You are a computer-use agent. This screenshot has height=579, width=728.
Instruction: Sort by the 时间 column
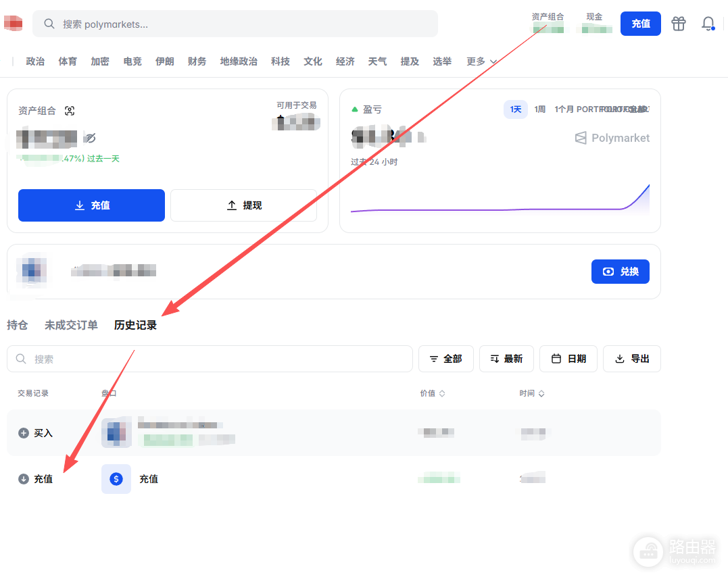[x=531, y=393]
